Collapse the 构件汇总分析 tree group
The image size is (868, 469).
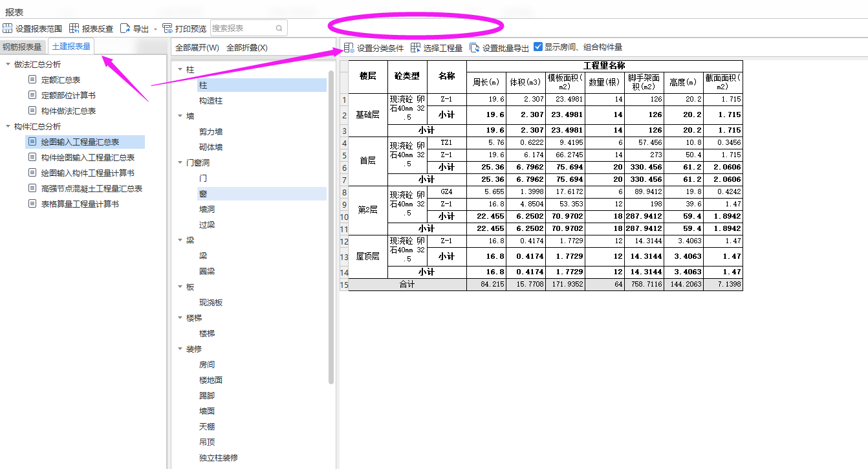7,127
